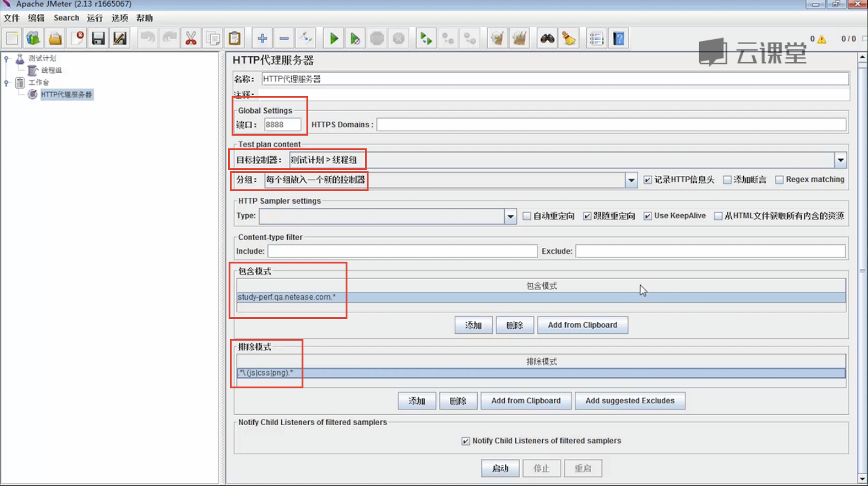The image size is (868, 486).
Task: Click the grey Stop test icon
Action: pyautogui.click(x=377, y=39)
